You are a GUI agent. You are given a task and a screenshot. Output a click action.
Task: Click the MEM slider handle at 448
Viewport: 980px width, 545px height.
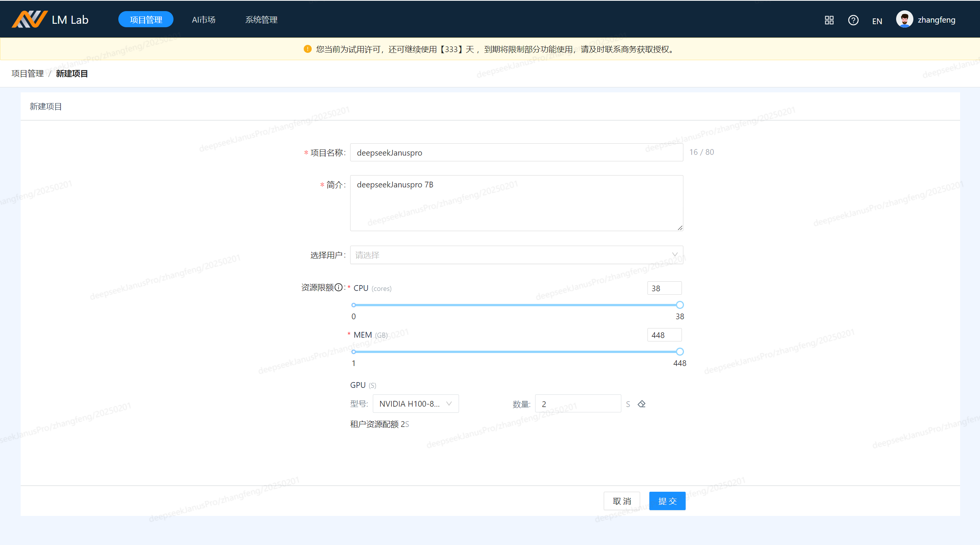(680, 352)
